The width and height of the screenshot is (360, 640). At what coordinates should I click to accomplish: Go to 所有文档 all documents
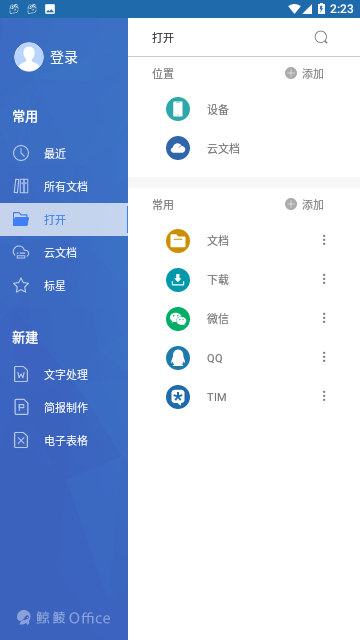pyautogui.click(x=64, y=187)
